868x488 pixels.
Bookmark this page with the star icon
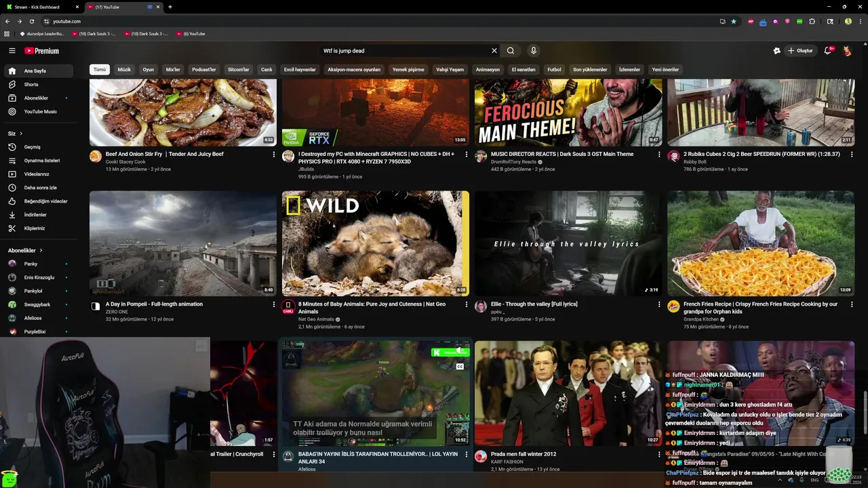point(734,22)
